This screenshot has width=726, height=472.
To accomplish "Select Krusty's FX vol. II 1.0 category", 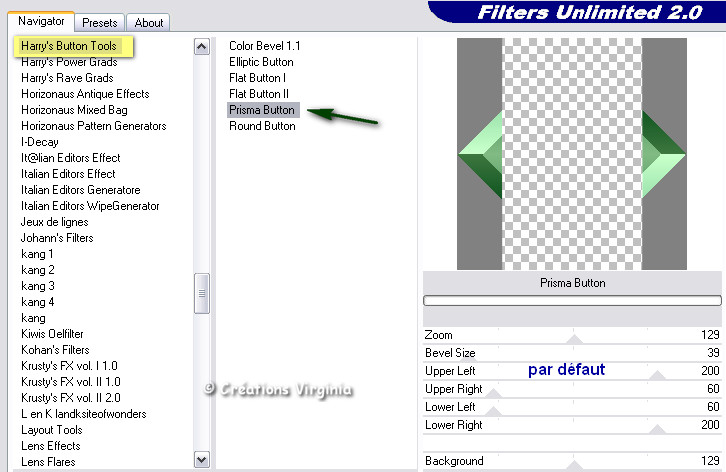I will pos(71,382).
